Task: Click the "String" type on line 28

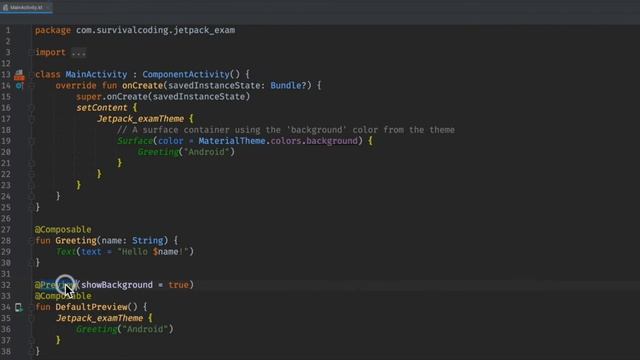Action: coord(148,241)
